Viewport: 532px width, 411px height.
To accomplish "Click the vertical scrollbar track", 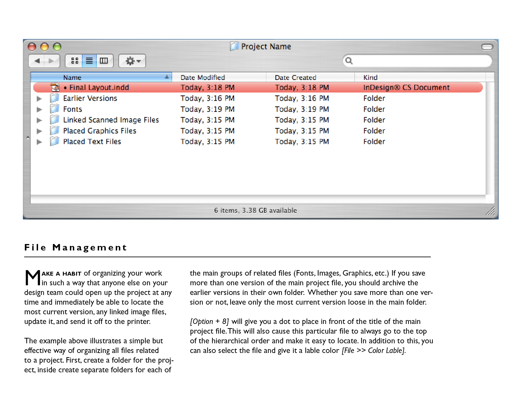I will coord(490,138).
